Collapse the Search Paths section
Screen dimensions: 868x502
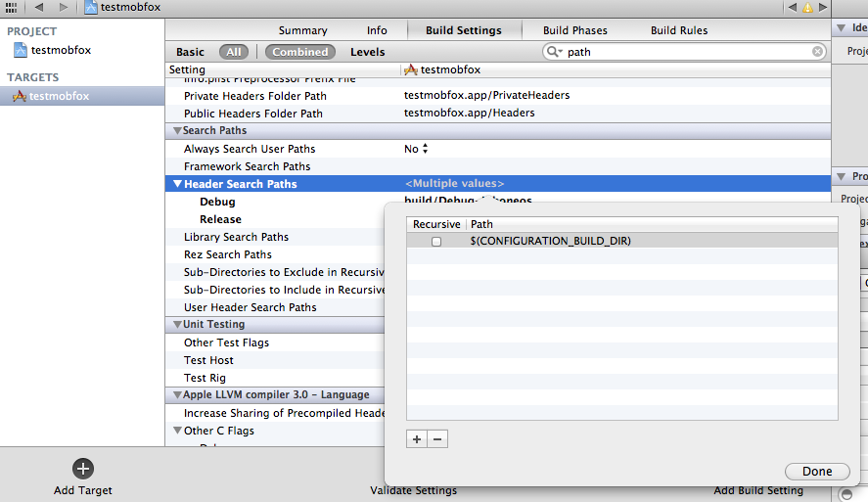tap(177, 130)
